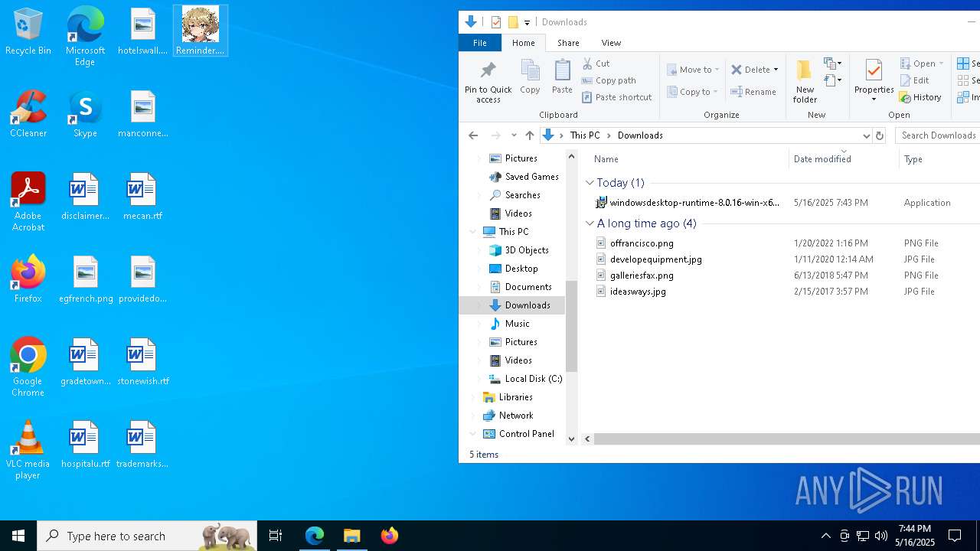
Task: Select the Adobe Acrobat desktop icon
Action: (28, 202)
